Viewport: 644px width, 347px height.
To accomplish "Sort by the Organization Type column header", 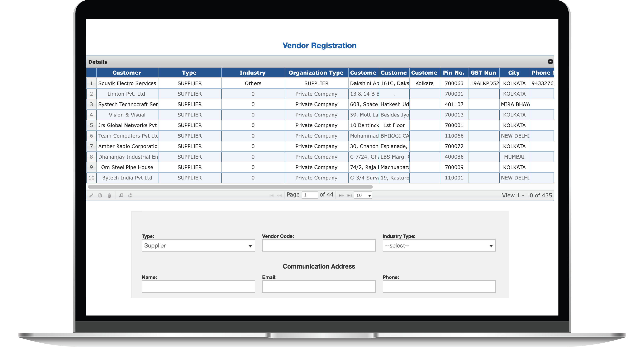I will click(x=316, y=73).
